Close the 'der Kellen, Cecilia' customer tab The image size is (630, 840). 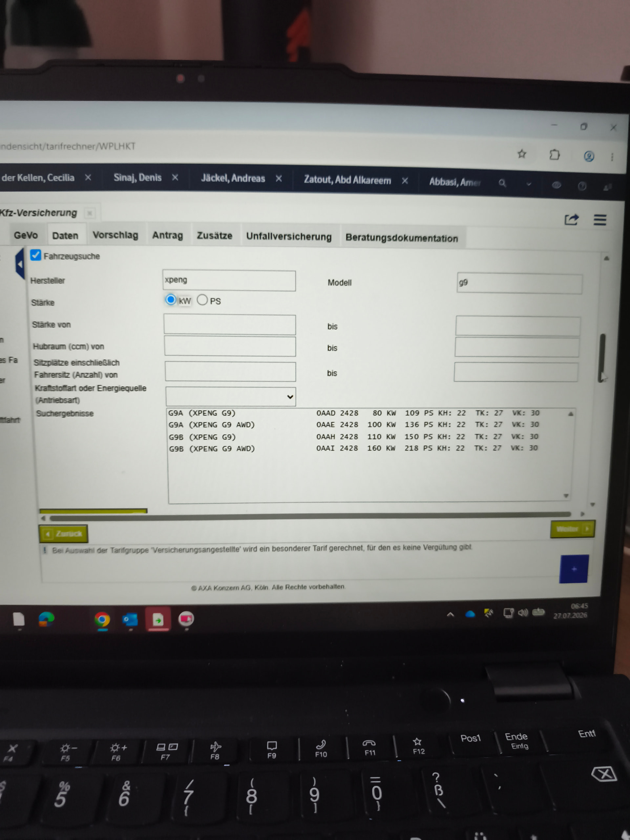[x=88, y=177]
